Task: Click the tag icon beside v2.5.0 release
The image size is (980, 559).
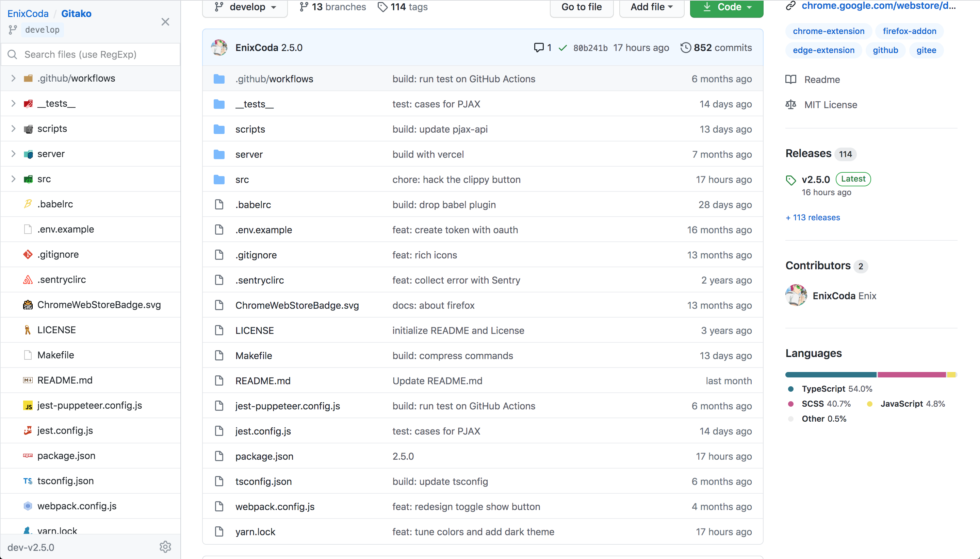Action: point(791,180)
